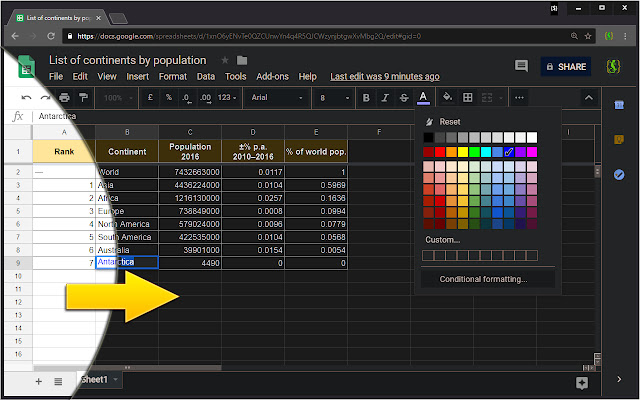
Task: Select the Paint format tool
Action: pos(83,98)
